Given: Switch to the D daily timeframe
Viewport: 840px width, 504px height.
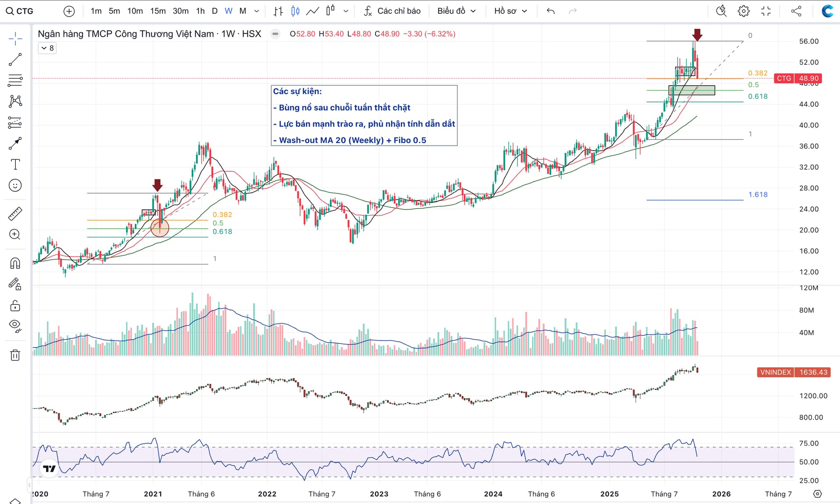Looking at the screenshot, I should pyautogui.click(x=214, y=11).
